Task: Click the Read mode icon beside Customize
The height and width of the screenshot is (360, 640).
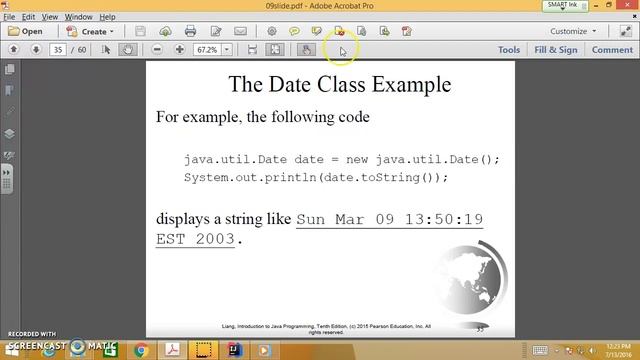Action: (x=625, y=31)
